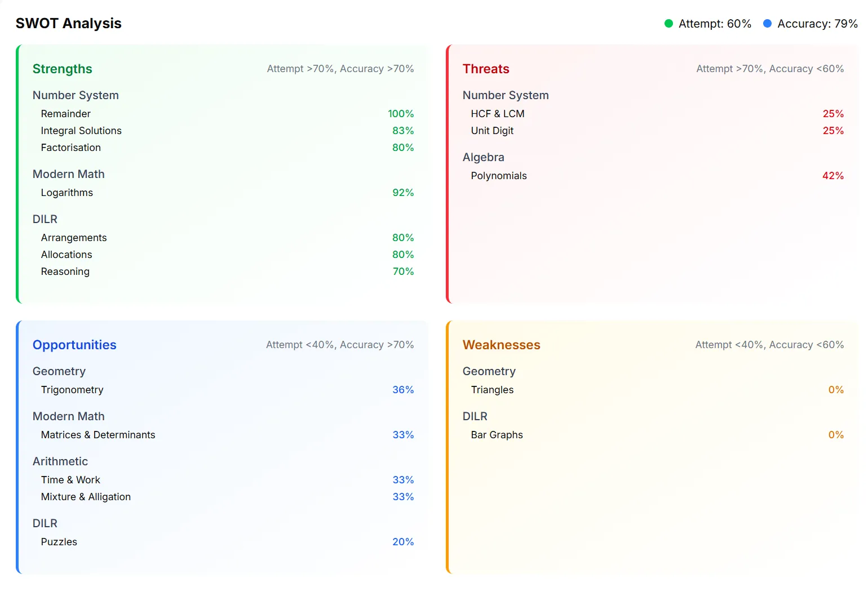Click the 'Algebra' category heading in Threats

tap(484, 157)
